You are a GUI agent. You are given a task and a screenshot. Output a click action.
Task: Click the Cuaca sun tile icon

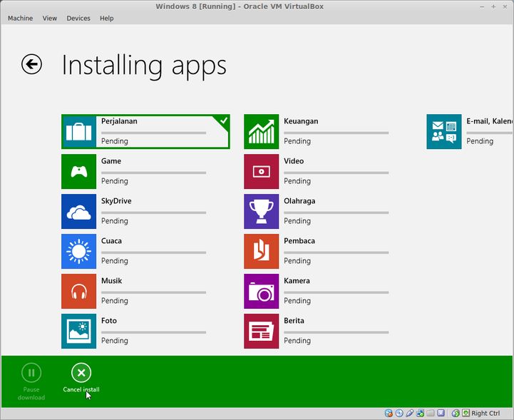click(x=78, y=252)
